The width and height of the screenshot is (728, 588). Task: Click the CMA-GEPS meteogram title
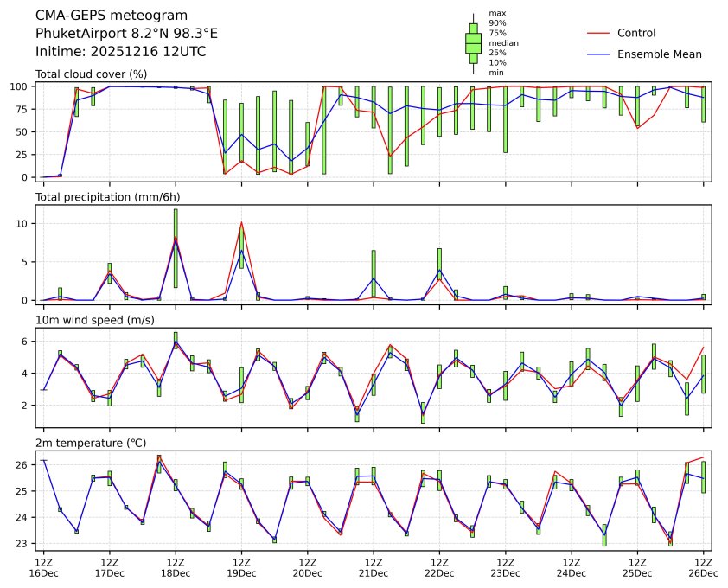pyautogui.click(x=99, y=16)
